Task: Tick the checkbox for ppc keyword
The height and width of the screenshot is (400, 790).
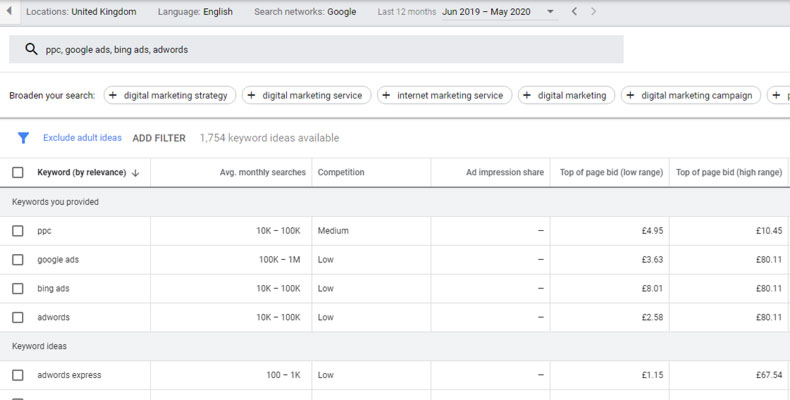Action: 18,231
